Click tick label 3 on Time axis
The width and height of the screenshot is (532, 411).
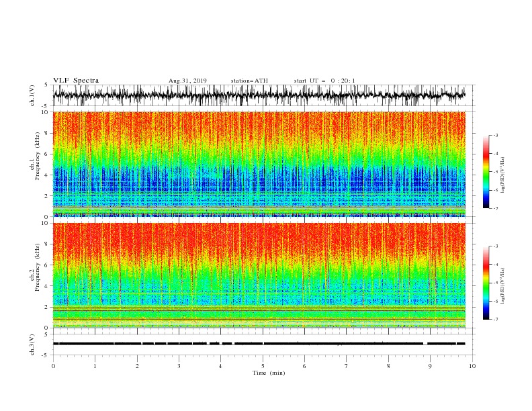coord(179,366)
